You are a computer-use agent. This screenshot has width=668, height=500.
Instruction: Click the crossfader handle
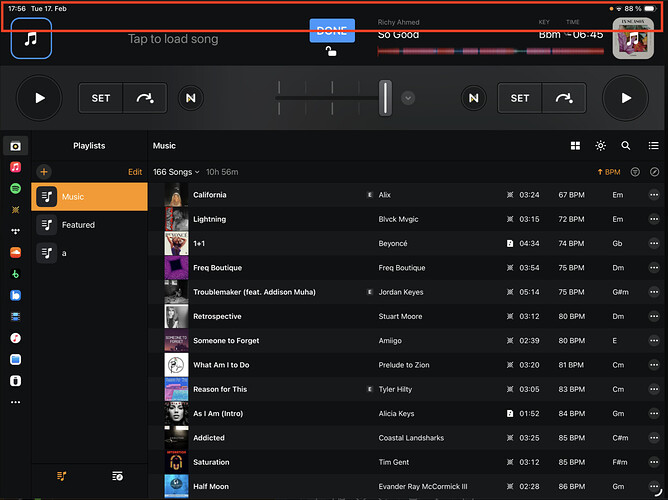384,98
